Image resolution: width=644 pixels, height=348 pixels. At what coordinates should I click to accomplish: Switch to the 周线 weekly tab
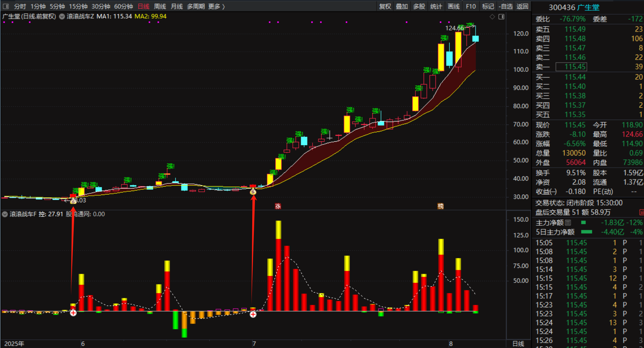(x=160, y=6)
